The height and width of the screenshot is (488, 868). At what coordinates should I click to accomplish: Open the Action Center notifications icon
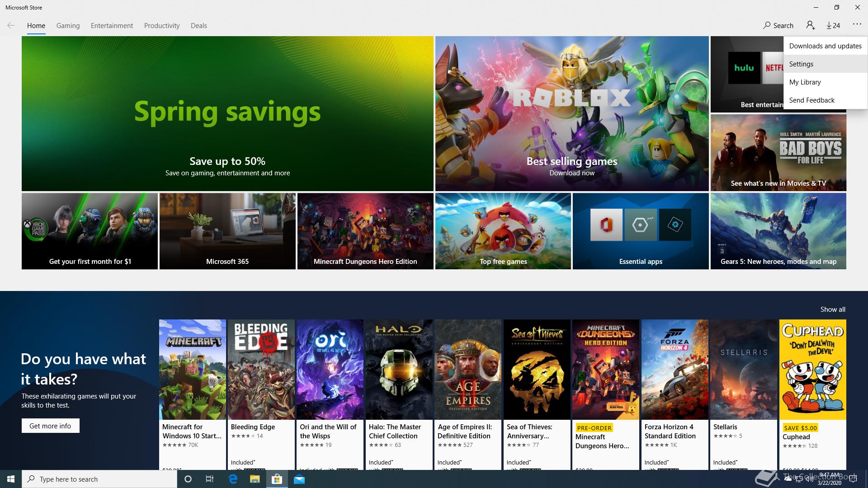pos(853,479)
